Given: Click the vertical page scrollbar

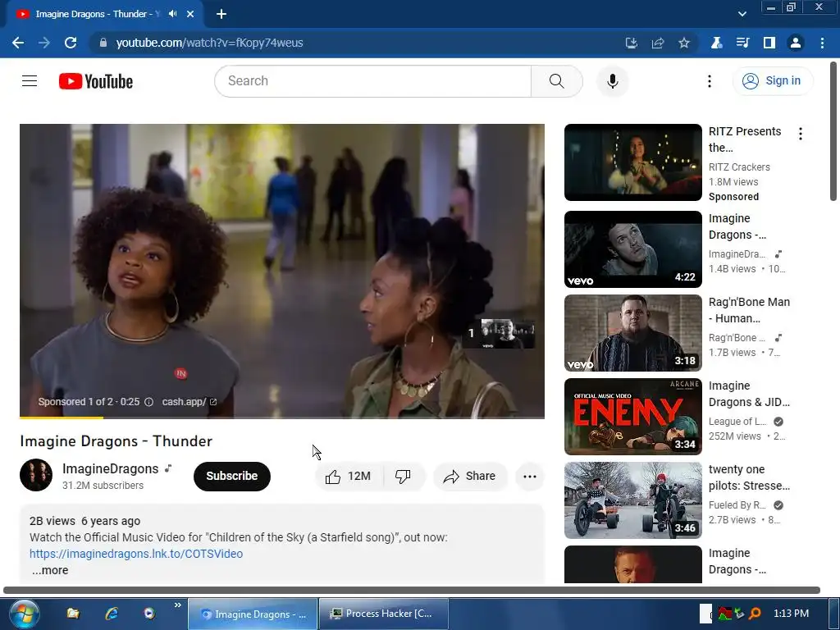Looking at the screenshot, I should (833, 131).
